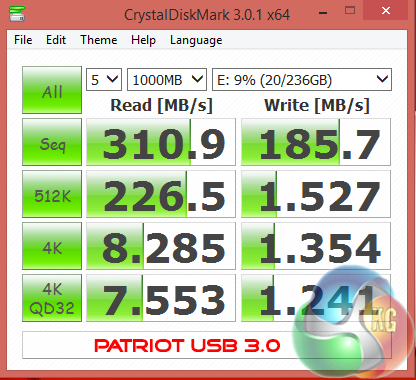Start the 4K QD32 test
The image size is (416, 380).
tap(52, 298)
